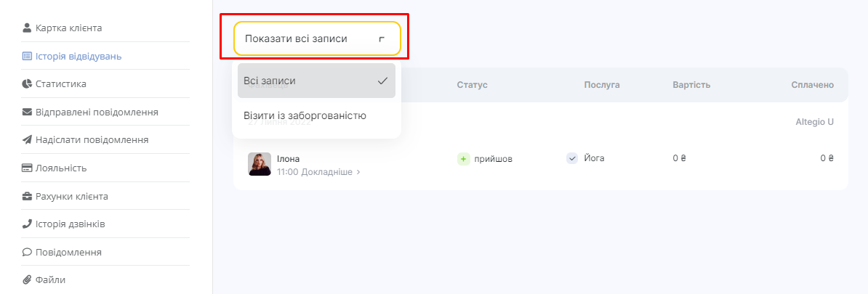Image resolution: width=868 pixels, height=294 pixels.
Task: Click the briefcase icon beside Рахунки клієнта
Action: (27, 196)
